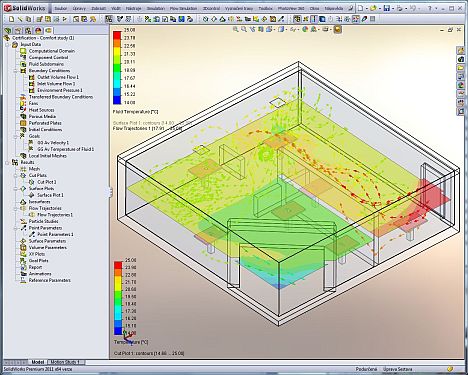The width and height of the screenshot is (468, 375).
Task: Click the red swatch in upper temperature legend
Action: [x=117, y=35]
